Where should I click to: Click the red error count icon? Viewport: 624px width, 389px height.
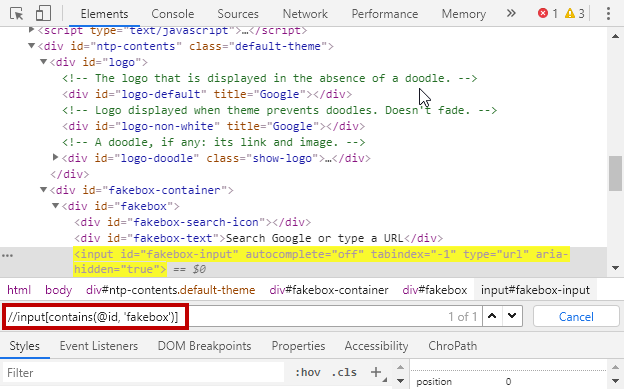click(543, 14)
